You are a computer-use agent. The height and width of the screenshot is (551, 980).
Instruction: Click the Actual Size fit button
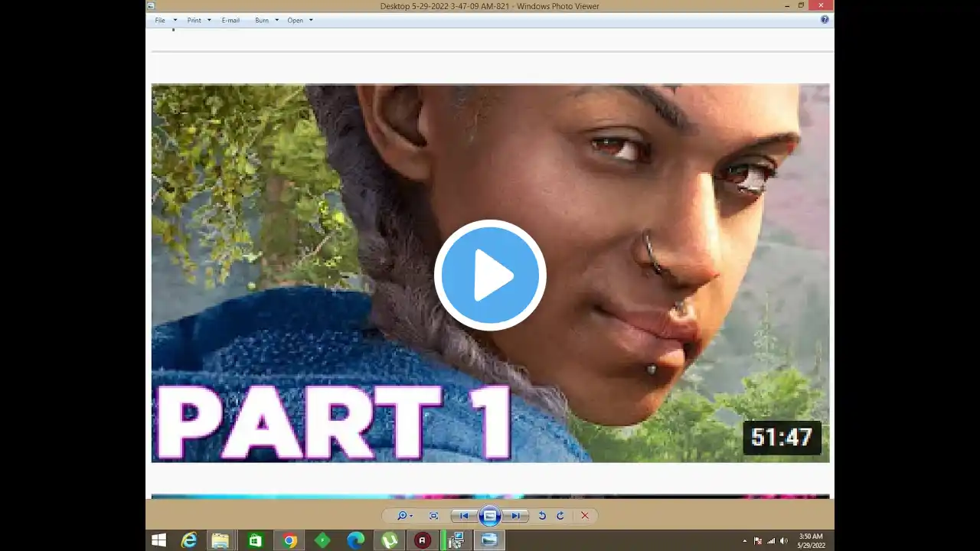pyautogui.click(x=433, y=516)
